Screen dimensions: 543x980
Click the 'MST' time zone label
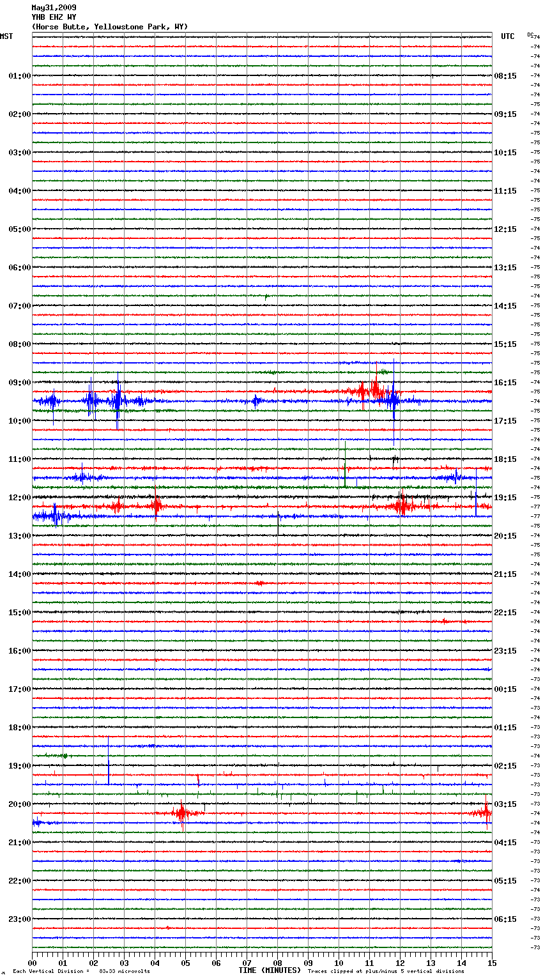(x=6, y=36)
